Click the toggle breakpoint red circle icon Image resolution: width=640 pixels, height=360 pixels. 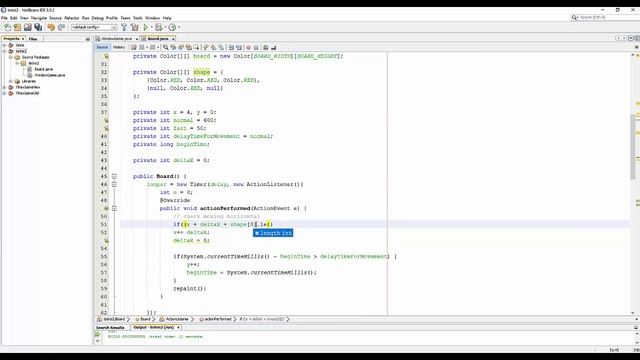pos(248,47)
